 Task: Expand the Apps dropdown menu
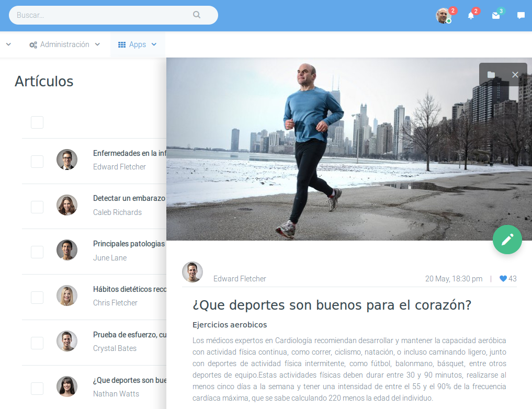[x=138, y=44]
